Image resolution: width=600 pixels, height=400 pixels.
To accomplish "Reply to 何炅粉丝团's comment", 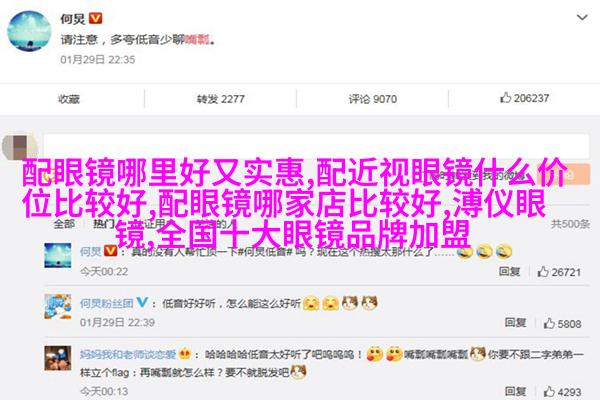I will click(515, 323).
